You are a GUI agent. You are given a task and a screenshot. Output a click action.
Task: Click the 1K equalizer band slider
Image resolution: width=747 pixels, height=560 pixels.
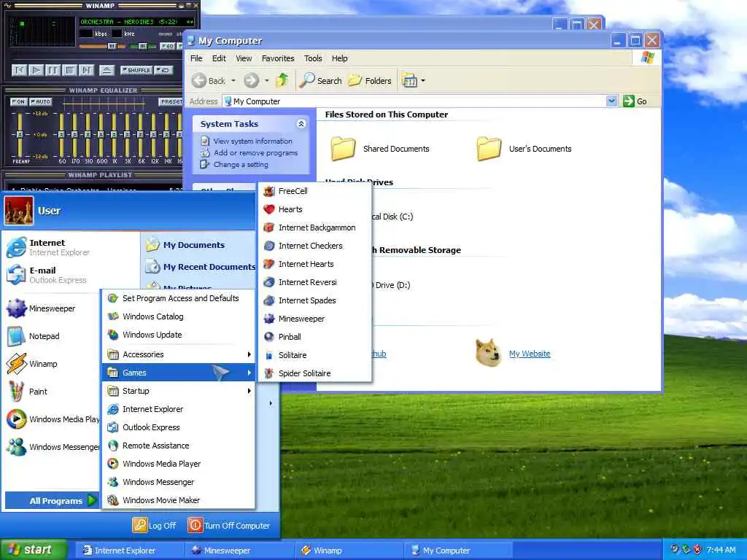coord(115,135)
